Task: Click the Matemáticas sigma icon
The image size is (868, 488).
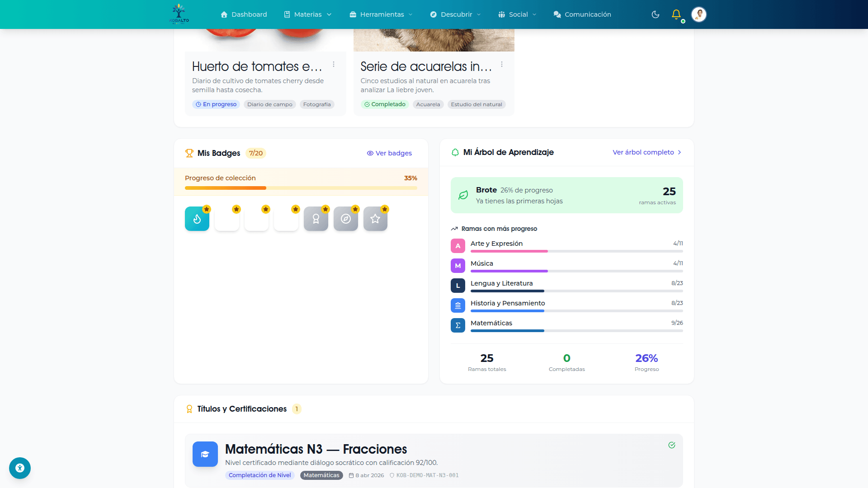Action: [x=458, y=325]
